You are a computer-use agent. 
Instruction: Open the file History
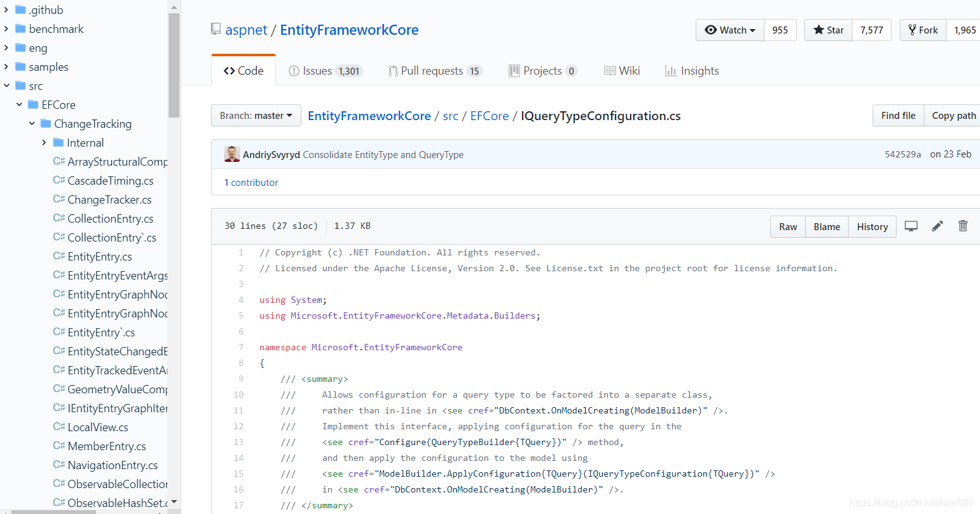[872, 226]
